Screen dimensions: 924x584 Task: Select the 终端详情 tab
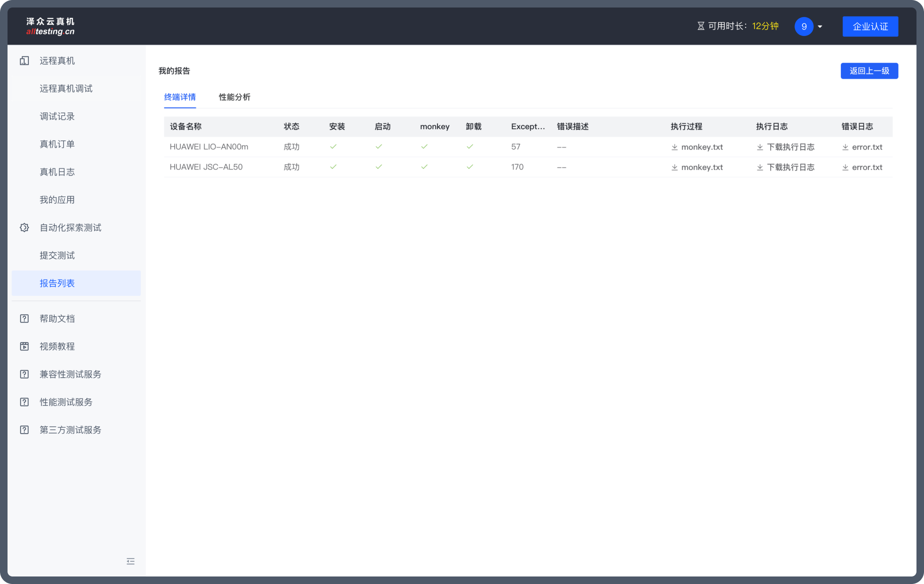180,97
